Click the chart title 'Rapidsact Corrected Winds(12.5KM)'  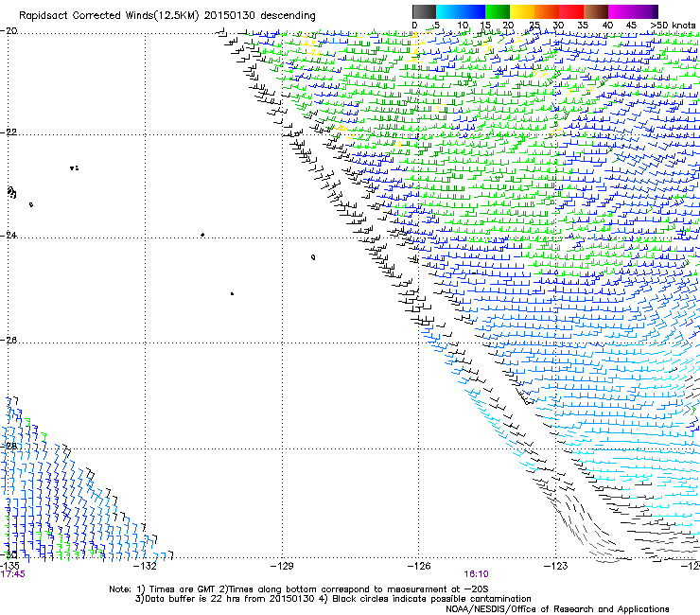tap(109, 16)
